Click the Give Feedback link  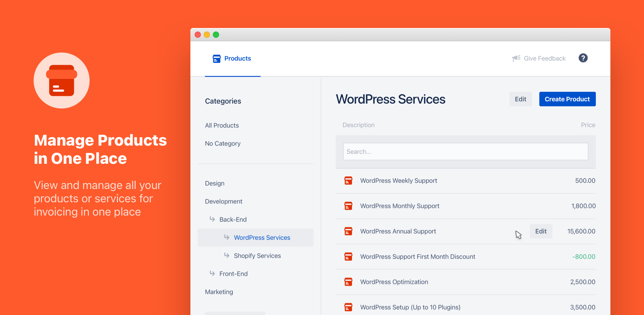tap(544, 58)
